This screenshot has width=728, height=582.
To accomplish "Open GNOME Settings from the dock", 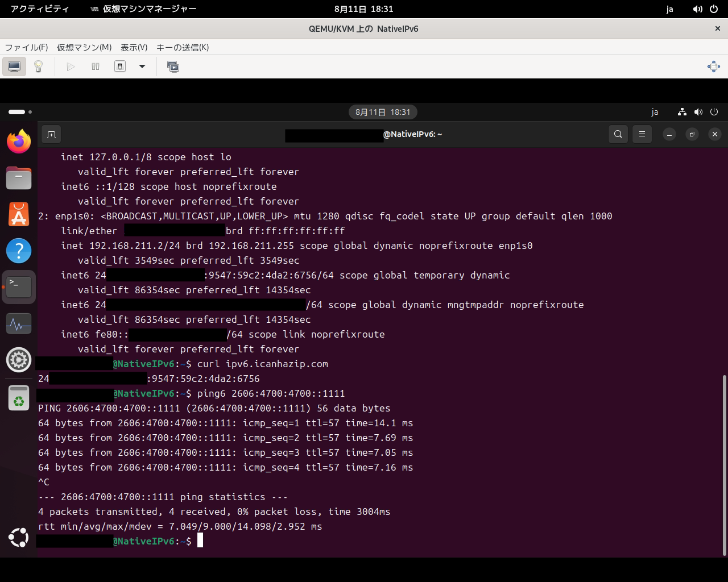I will [x=19, y=360].
